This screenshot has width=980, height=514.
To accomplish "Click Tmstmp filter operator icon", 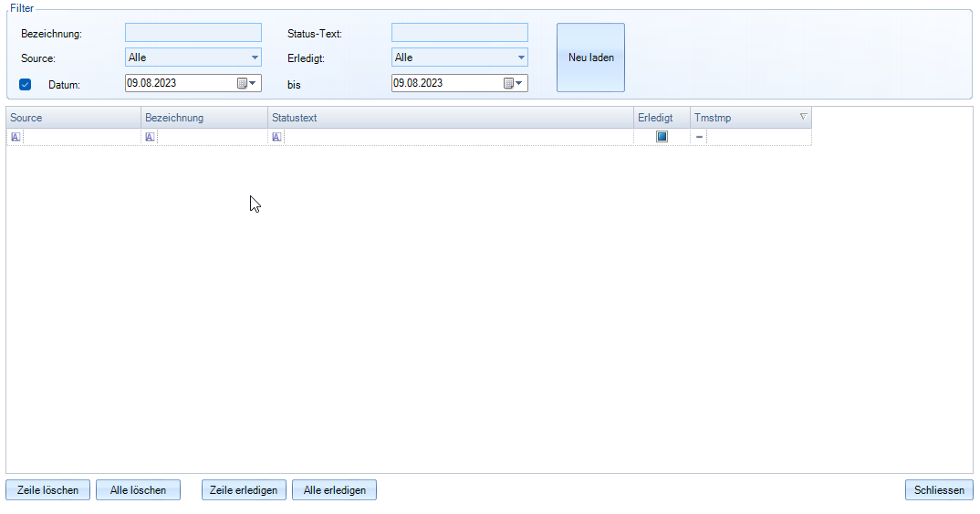I will tap(699, 137).
